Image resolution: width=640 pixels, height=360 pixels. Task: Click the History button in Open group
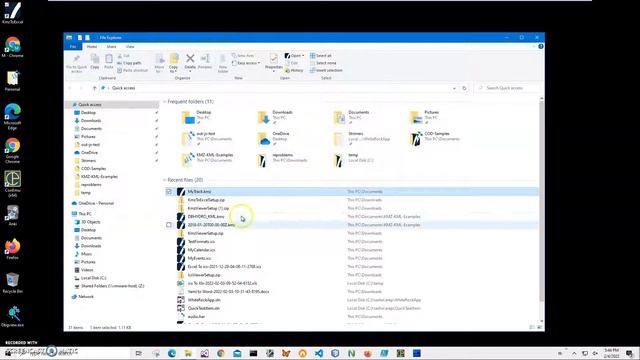(294, 70)
